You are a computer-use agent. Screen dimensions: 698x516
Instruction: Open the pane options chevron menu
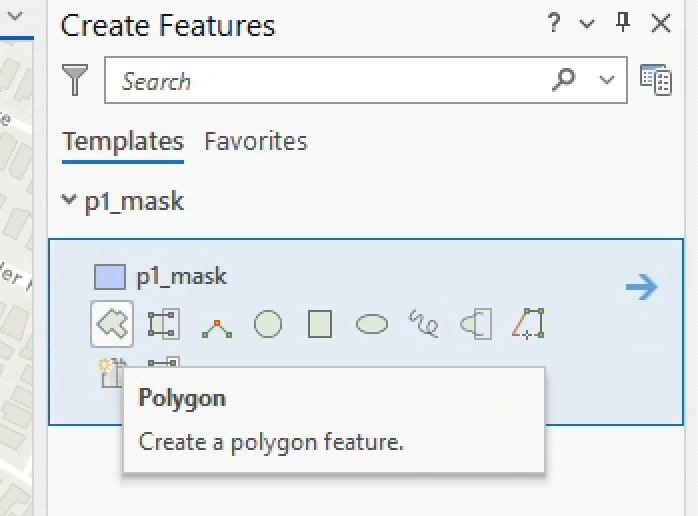point(588,24)
